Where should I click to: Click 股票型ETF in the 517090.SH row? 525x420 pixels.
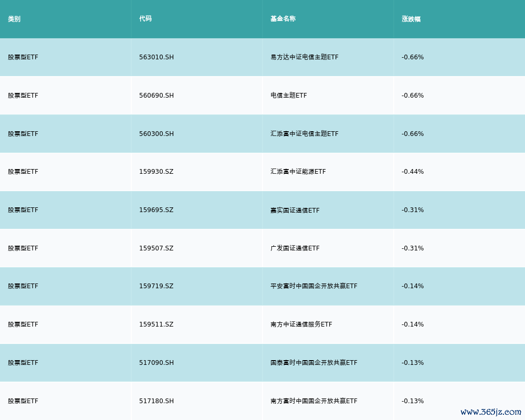click(23, 363)
